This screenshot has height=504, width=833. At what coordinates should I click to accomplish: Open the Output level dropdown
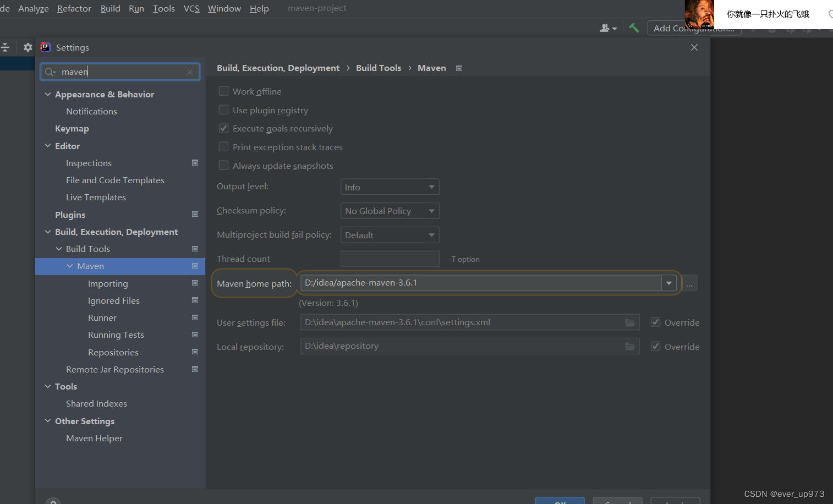(x=390, y=187)
